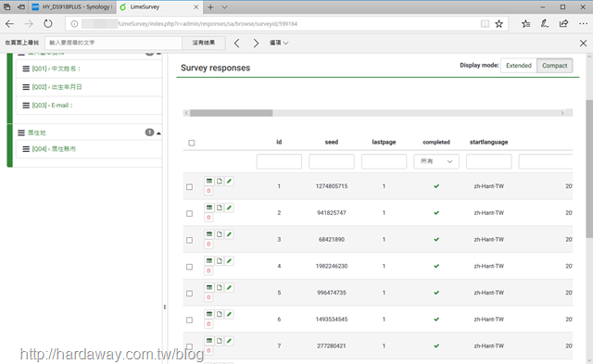Screen dimensions: 593x364
Task: Refresh the page with the reload icon
Action: (48, 24)
